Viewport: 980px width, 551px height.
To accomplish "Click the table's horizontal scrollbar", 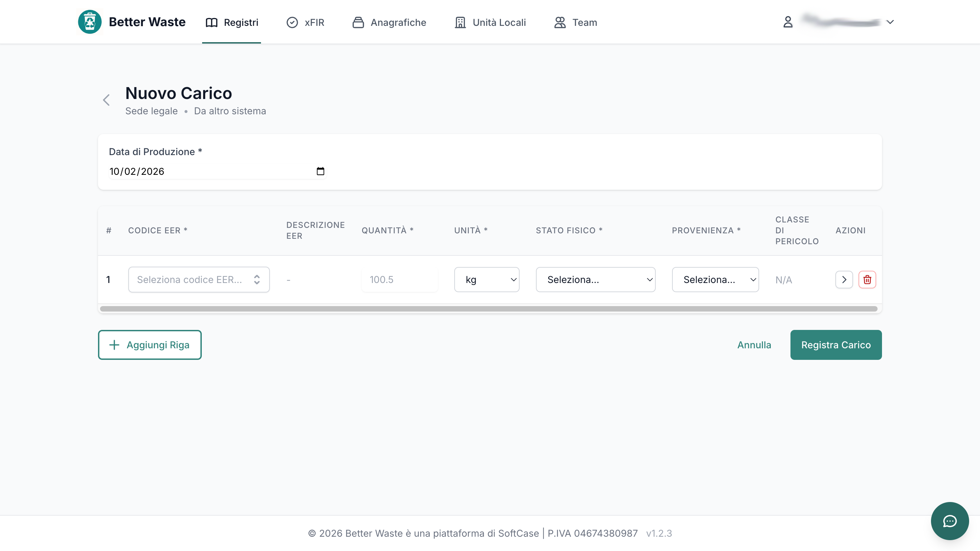I will [x=489, y=309].
